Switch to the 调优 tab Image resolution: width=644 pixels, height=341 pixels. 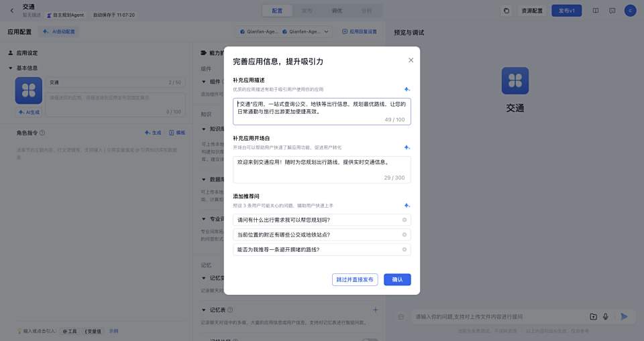point(337,11)
